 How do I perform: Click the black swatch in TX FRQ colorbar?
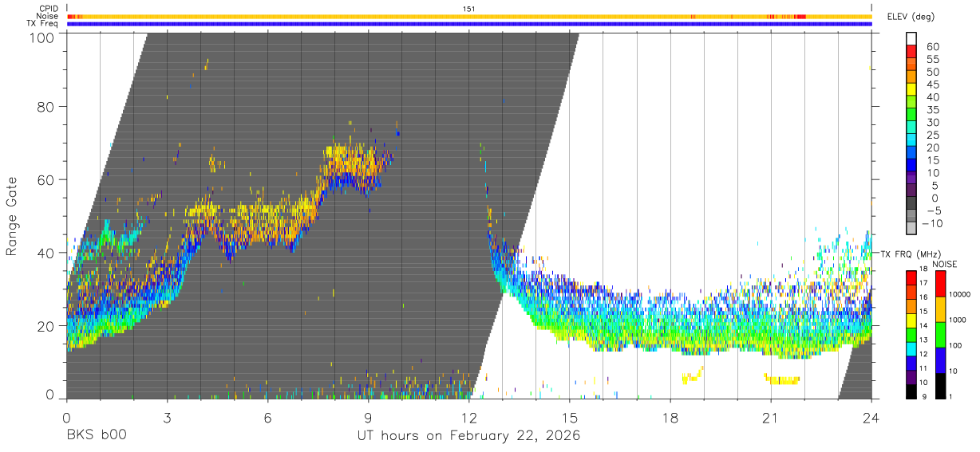(911, 391)
